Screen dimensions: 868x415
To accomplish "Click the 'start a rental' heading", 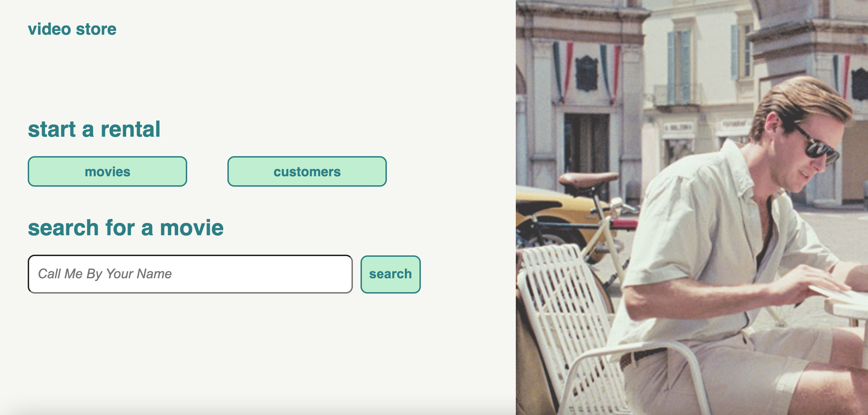I will coord(94,129).
